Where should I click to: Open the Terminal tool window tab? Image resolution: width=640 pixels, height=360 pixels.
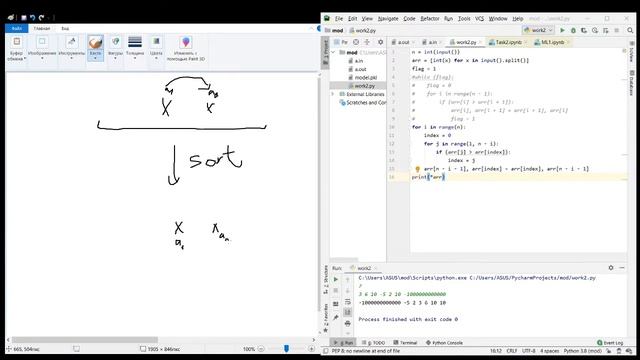coord(405,343)
